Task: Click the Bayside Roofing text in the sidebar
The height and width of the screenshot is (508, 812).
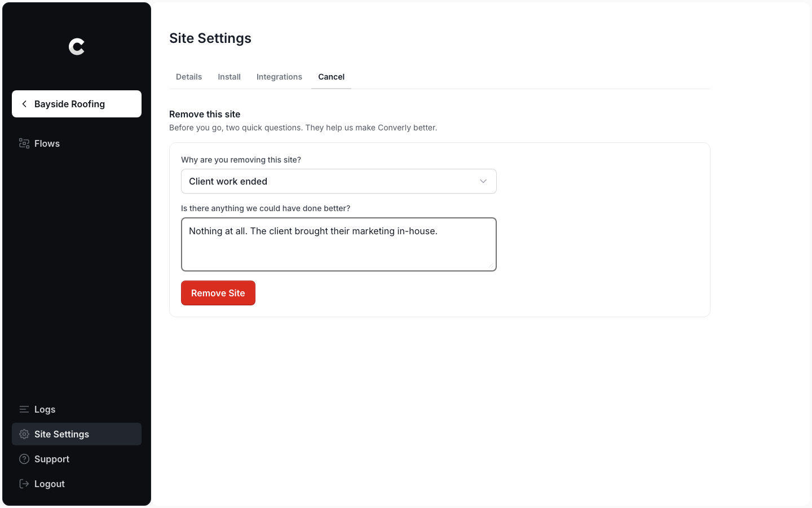Action: 69,104
